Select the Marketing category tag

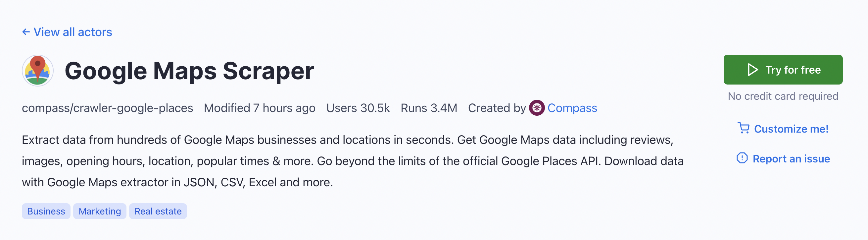100,211
